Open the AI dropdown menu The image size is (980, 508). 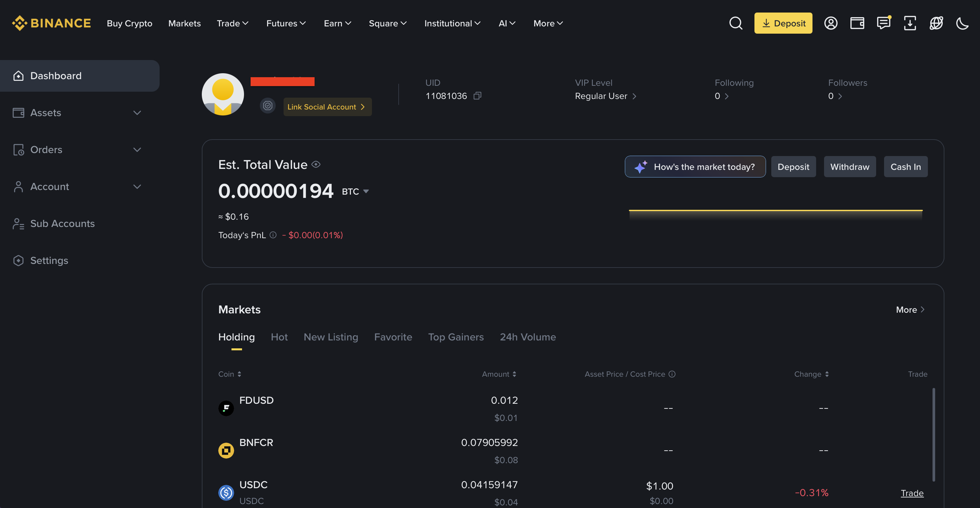click(507, 23)
